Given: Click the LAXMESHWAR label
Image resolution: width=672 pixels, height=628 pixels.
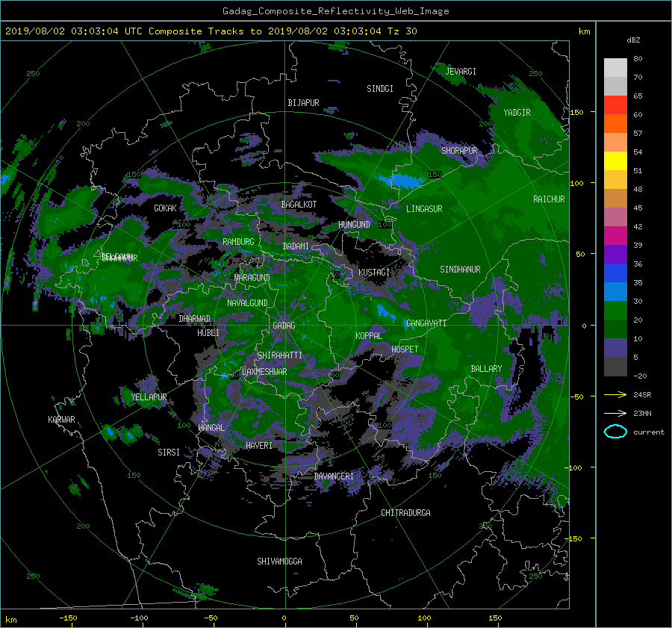Looking at the screenshot, I should (x=264, y=372).
